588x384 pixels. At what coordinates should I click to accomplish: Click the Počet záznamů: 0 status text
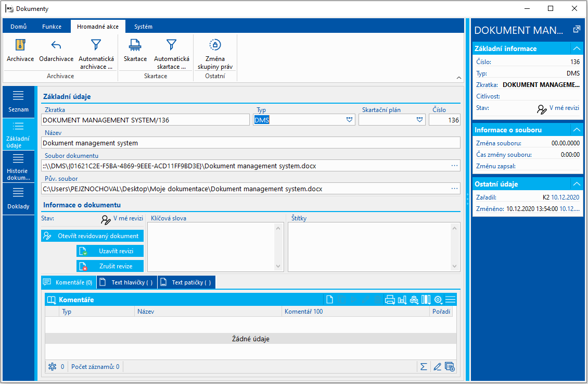pyautogui.click(x=95, y=367)
